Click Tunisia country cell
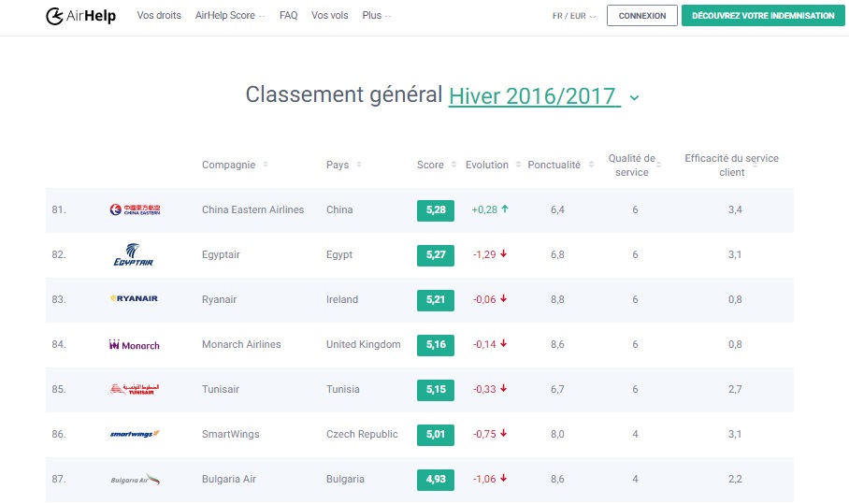Viewport: 849px width, 504px height. [343, 389]
